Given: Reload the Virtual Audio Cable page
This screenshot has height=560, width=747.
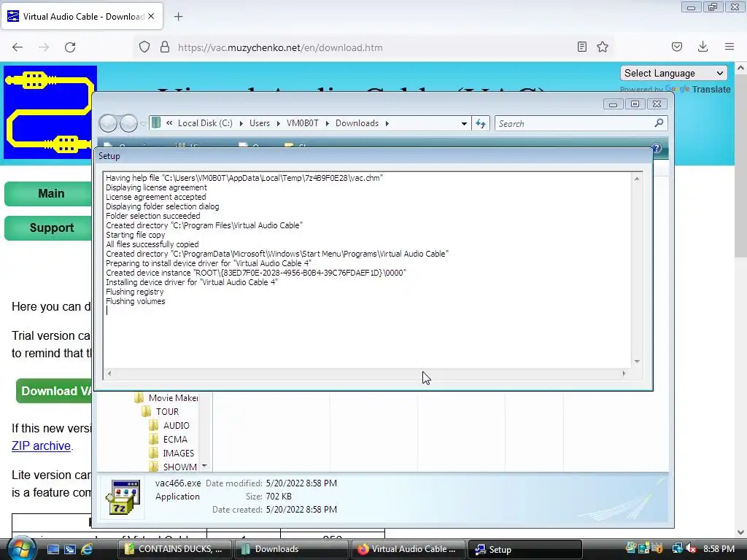Looking at the screenshot, I should coord(70,47).
